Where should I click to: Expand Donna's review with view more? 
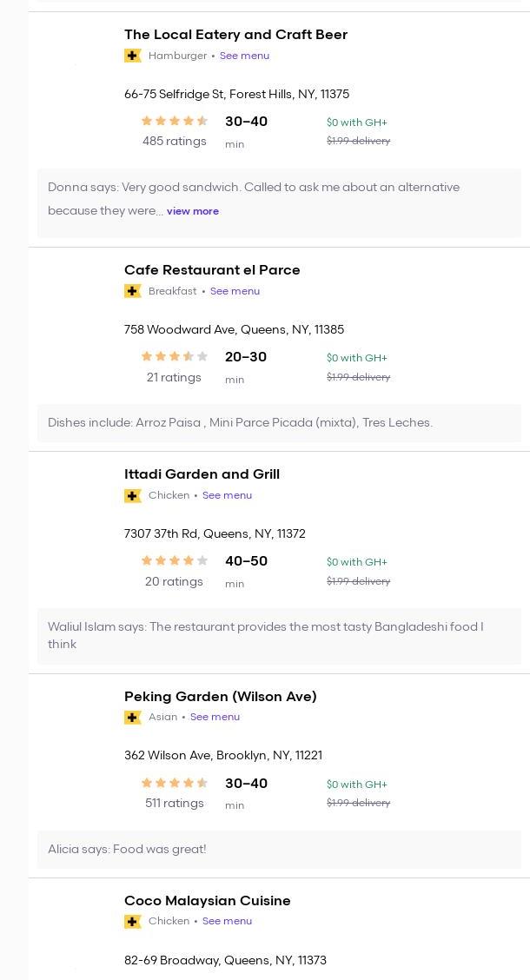[192, 211]
